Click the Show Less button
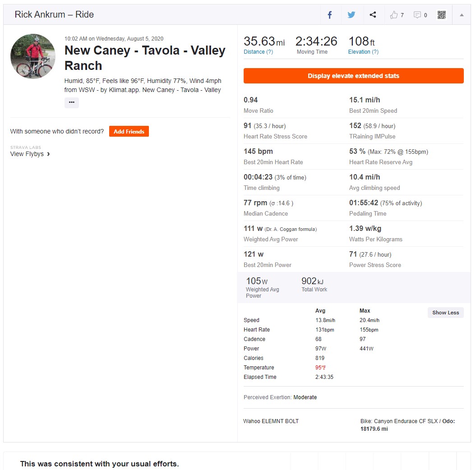This screenshot has height=470, width=476. [446, 313]
